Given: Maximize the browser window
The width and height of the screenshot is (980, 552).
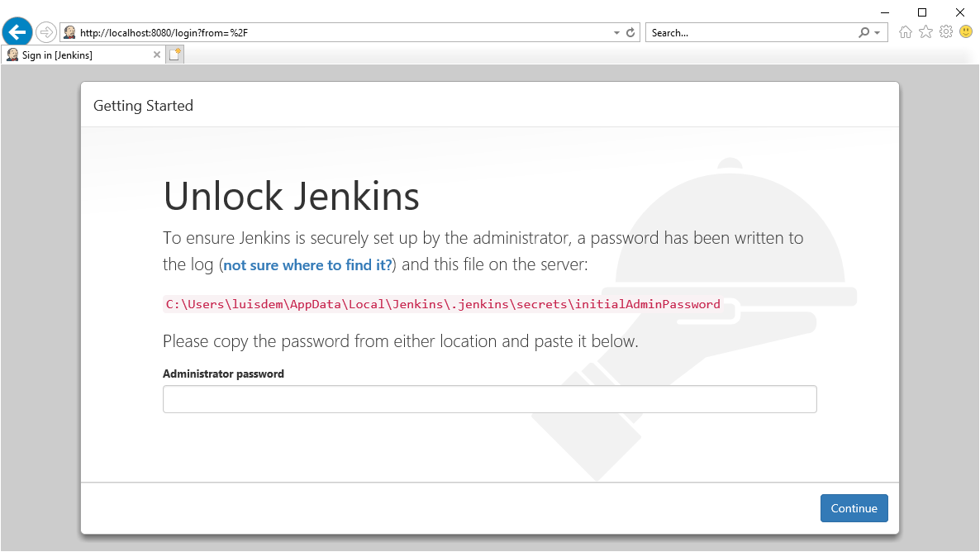Looking at the screenshot, I should 922,12.
